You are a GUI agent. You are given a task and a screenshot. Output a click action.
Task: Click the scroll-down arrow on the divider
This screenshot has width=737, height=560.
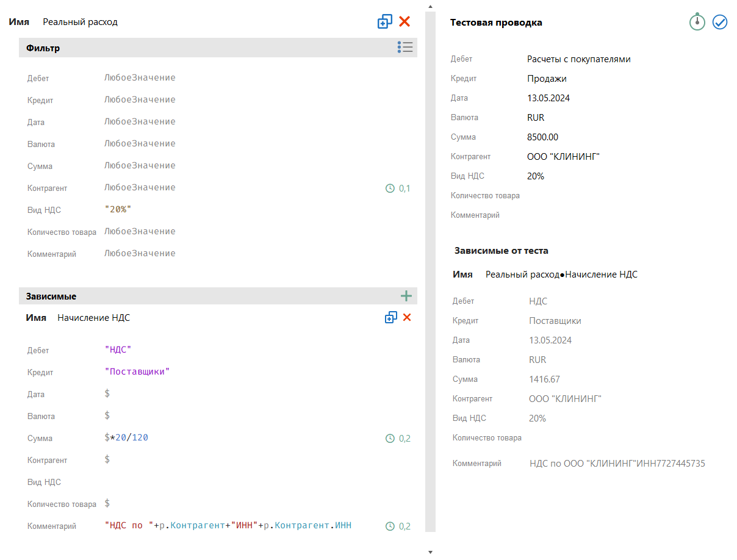point(430,551)
